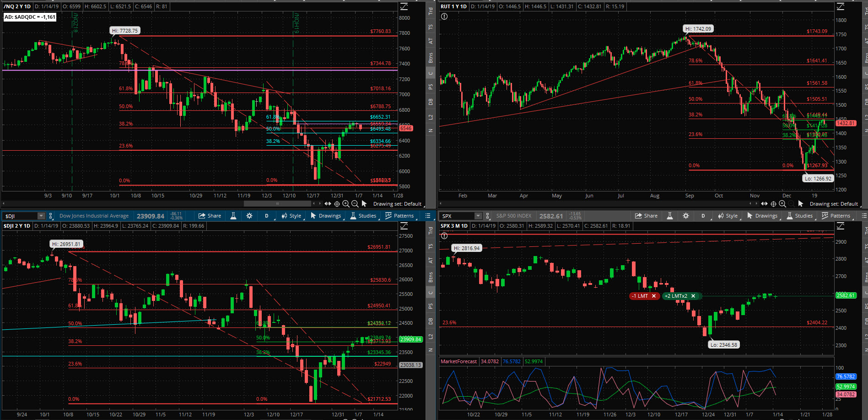The width and height of the screenshot is (868, 420).
Task: Click zoom-in magnifier under the /NQ chart
Action: (x=346, y=204)
